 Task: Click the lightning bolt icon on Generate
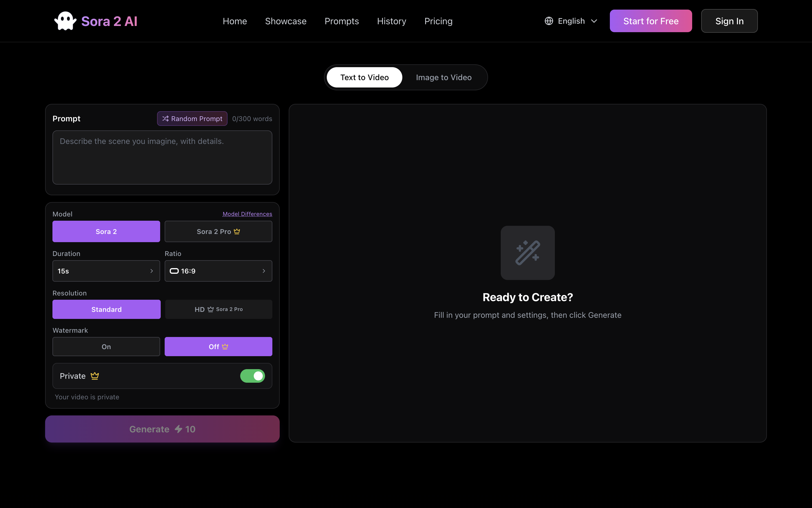click(x=178, y=429)
